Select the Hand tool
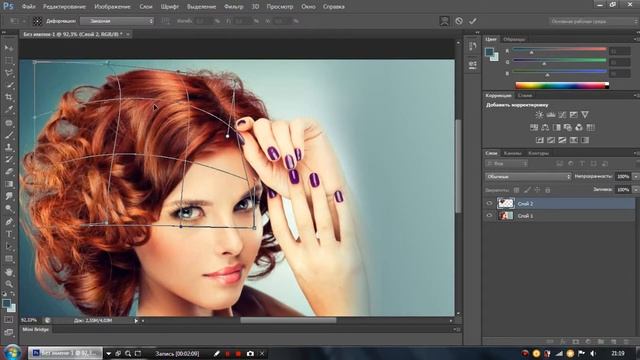This screenshot has width=640, height=360. pos(9,272)
